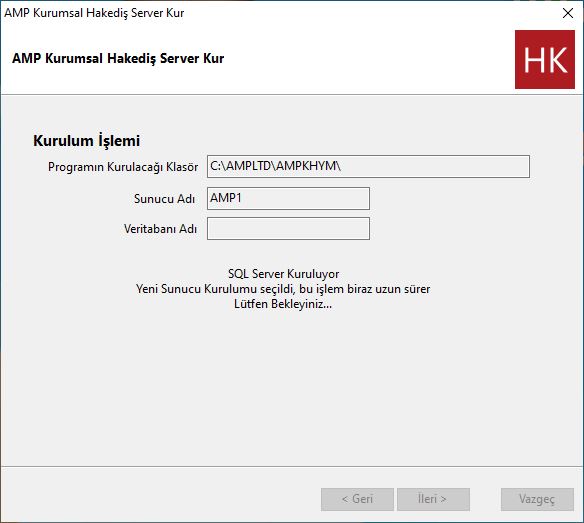
Task: Click the Yeni Sunucu Kurulumu seçildi message
Action: pyautogui.click(x=283, y=289)
